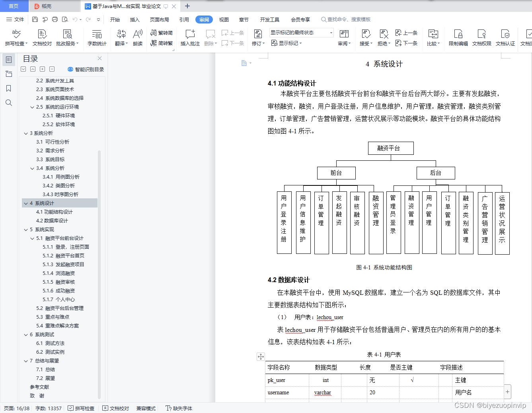Click the redo arrow icon
Screen dimensions: 532x413
click(x=88, y=19)
